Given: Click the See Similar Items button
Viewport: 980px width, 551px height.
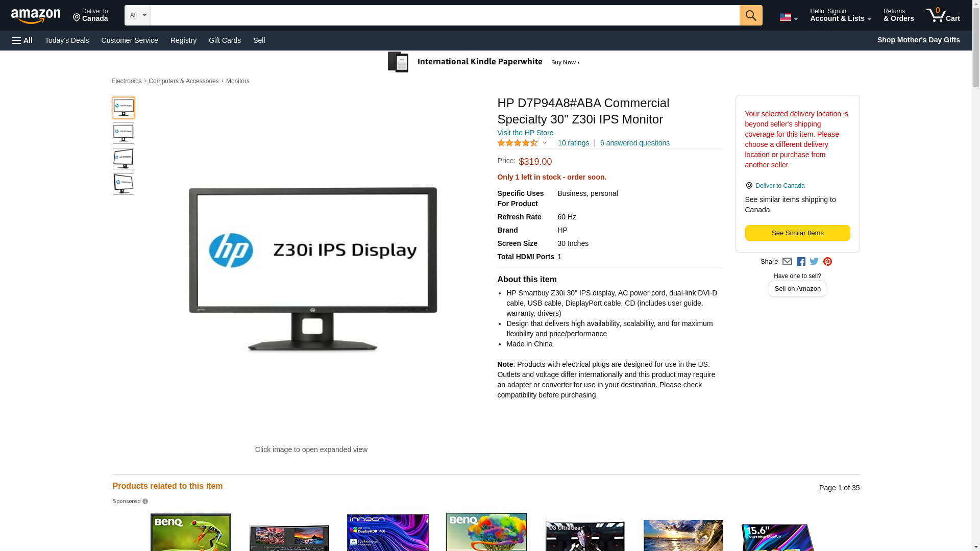Looking at the screenshot, I should pyautogui.click(x=797, y=233).
